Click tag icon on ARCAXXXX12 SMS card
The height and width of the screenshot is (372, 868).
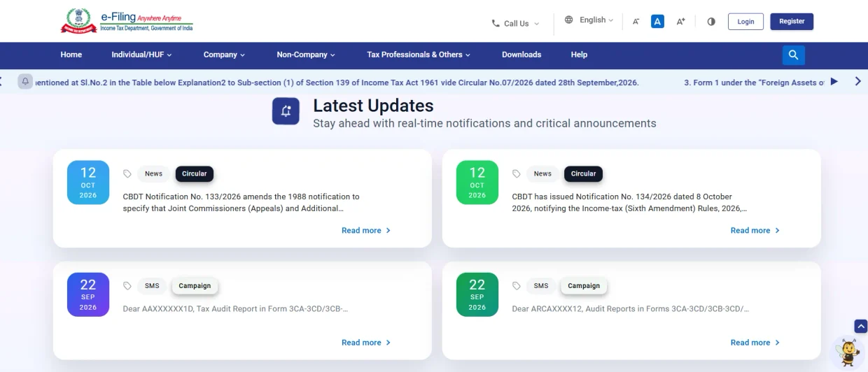pyautogui.click(x=517, y=286)
